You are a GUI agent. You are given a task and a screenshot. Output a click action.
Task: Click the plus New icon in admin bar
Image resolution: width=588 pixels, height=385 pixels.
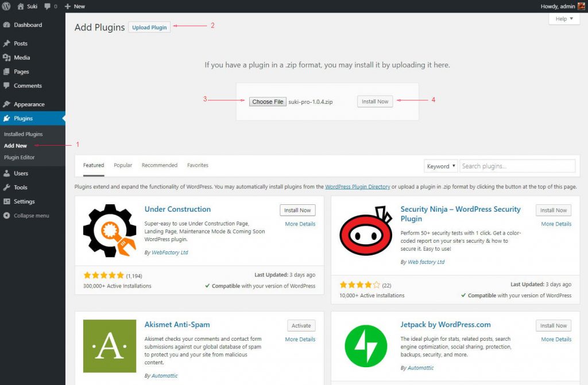(68, 6)
